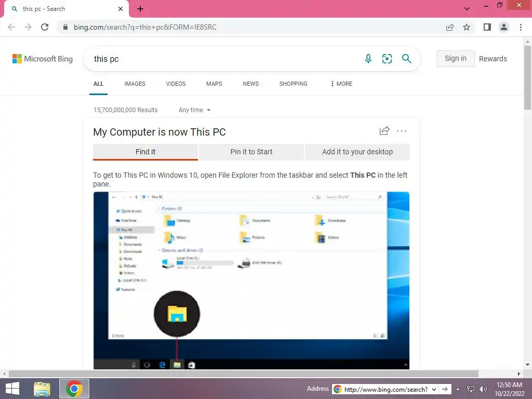Close the 'this pc - Search' tab
Screen dimensions: 532x399
(x=121, y=9)
